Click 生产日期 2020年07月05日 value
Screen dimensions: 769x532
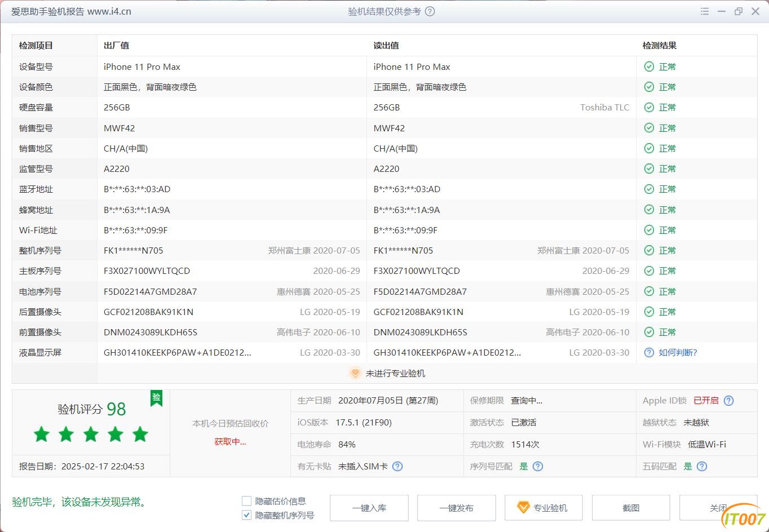pyautogui.click(x=388, y=401)
